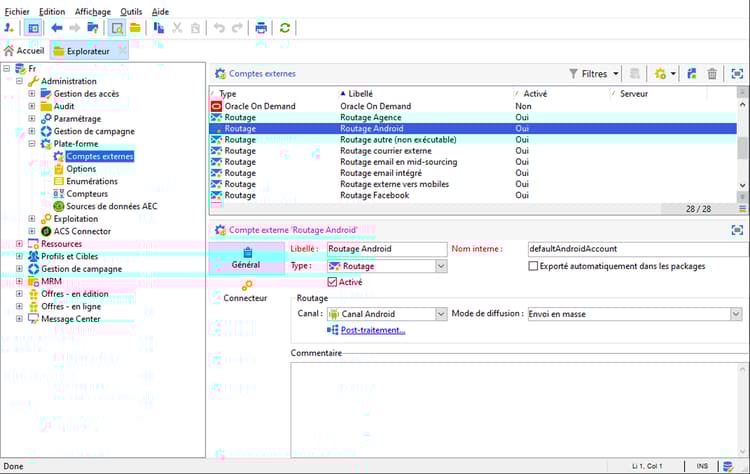Image resolution: width=750 pixels, height=474 pixels.
Task: Click the scissors cut icon in toolbar
Action: 177,28
